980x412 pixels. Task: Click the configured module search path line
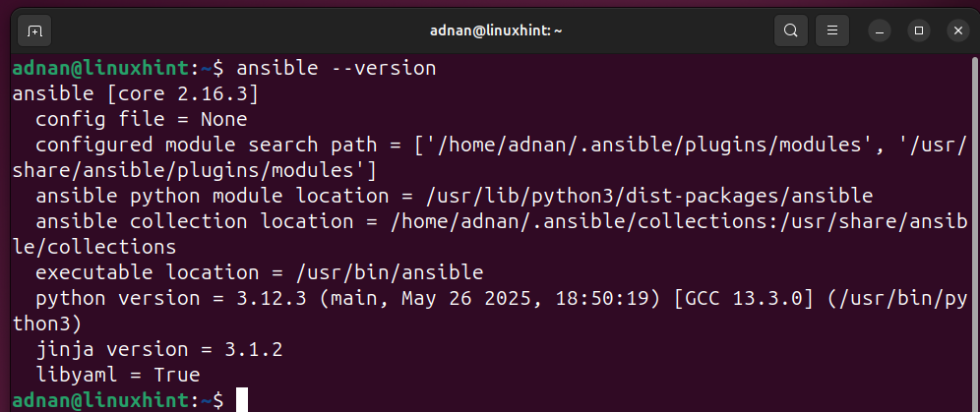click(x=489, y=157)
